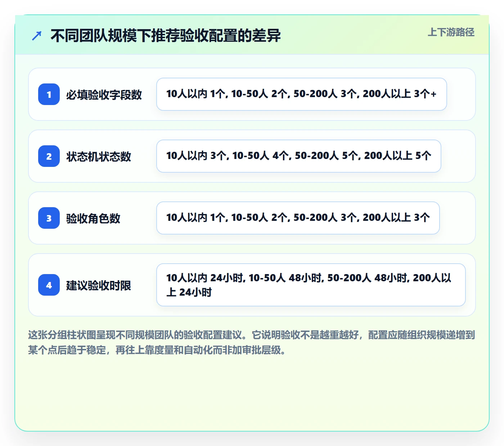
Task: Click the value box ending with 200人以上 3个+
Action: coord(302,94)
